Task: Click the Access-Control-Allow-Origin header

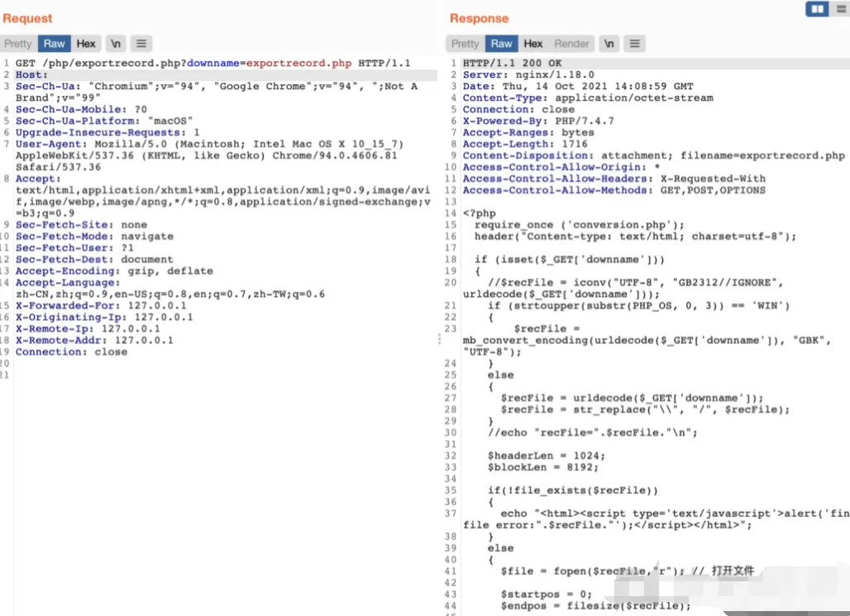Action: coord(561,167)
